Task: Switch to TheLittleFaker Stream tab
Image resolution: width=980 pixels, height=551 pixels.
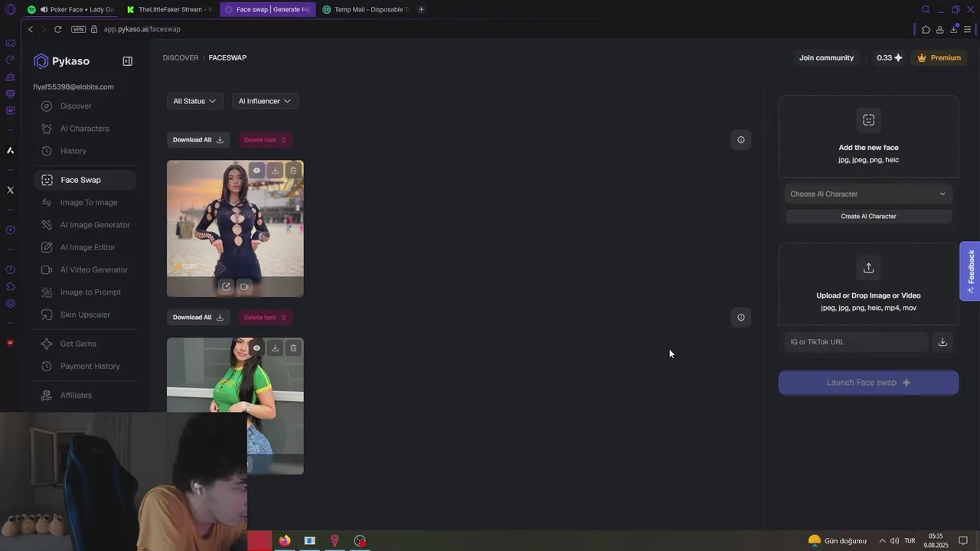Action: (170, 9)
